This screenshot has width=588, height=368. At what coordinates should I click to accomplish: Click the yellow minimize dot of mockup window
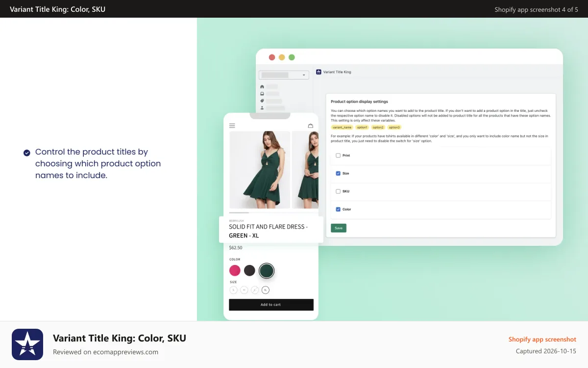coord(282,57)
